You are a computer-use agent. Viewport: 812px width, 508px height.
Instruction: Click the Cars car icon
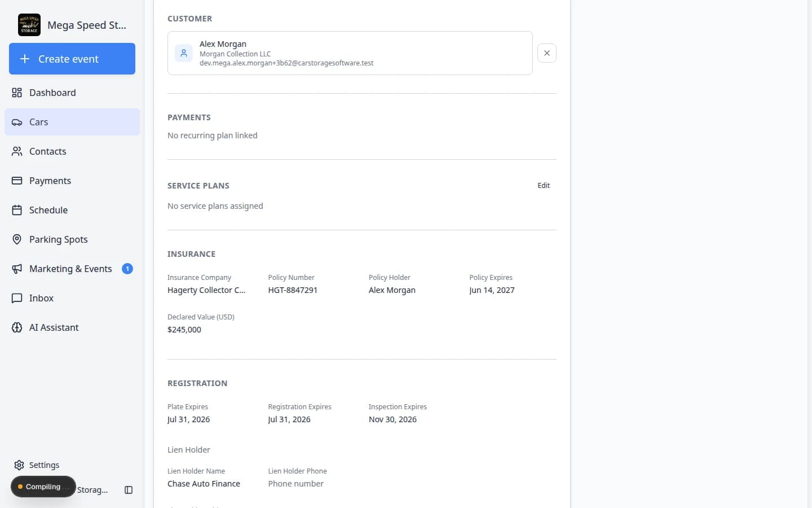tap(17, 122)
